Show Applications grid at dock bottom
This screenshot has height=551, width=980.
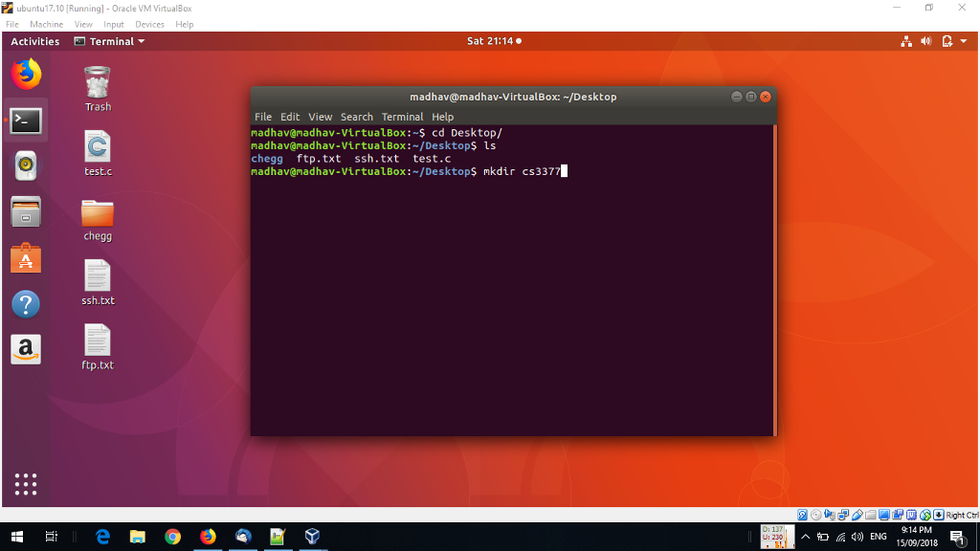26,484
